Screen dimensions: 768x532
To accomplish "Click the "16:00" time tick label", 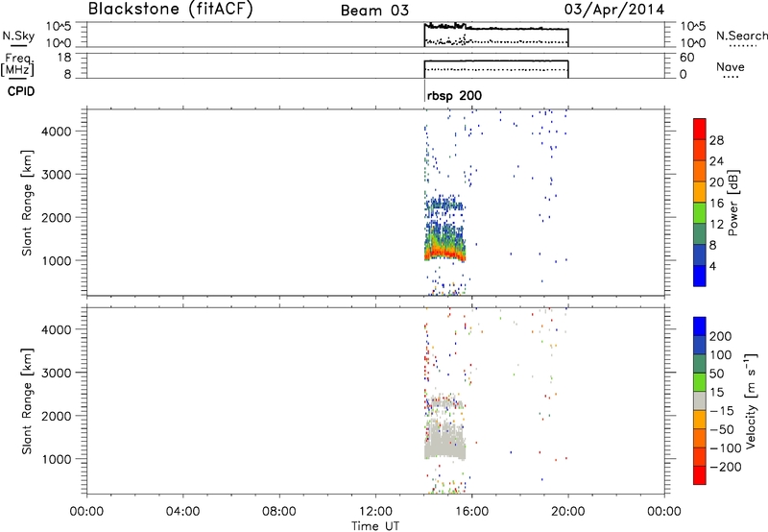I will (471, 512).
